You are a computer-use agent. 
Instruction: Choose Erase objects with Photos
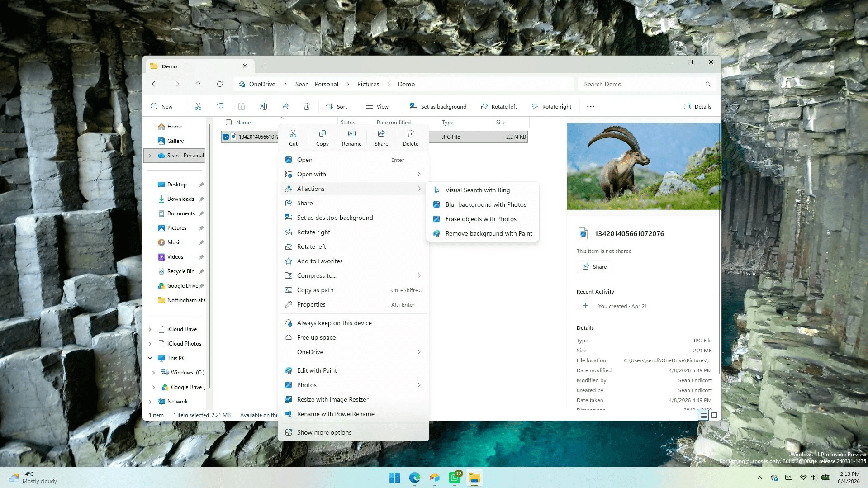[482, 219]
